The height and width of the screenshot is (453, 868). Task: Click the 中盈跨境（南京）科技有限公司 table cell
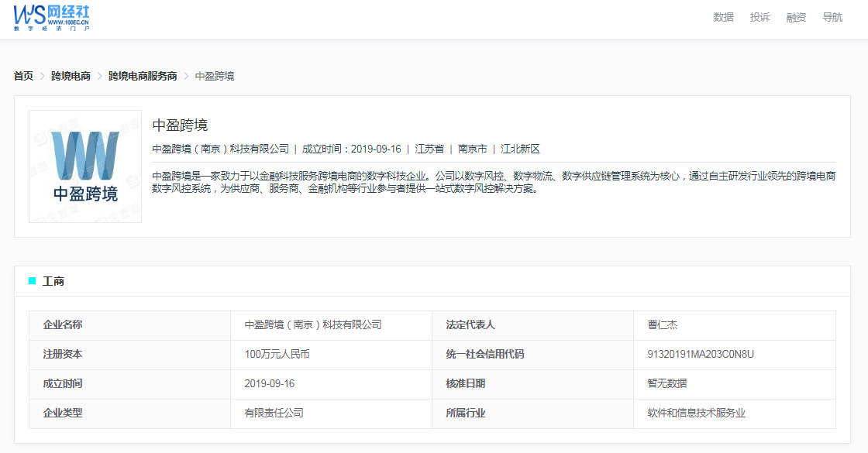pyautogui.click(x=331, y=325)
